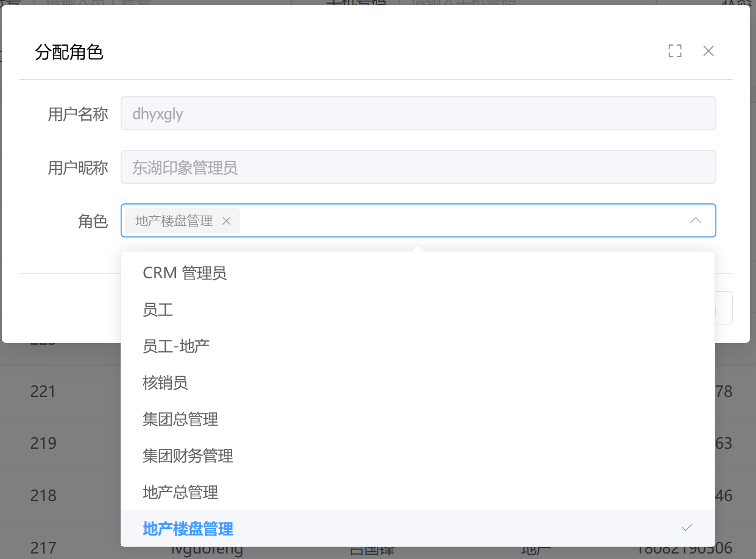Screen dimensions: 756x559
Task: Deselect the highlighted 地产楼盘管理 option
Action: (188, 529)
